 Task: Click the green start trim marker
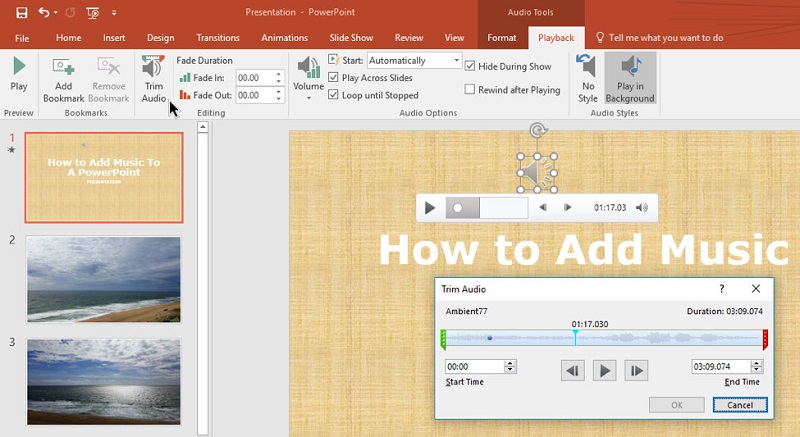pos(443,339)
